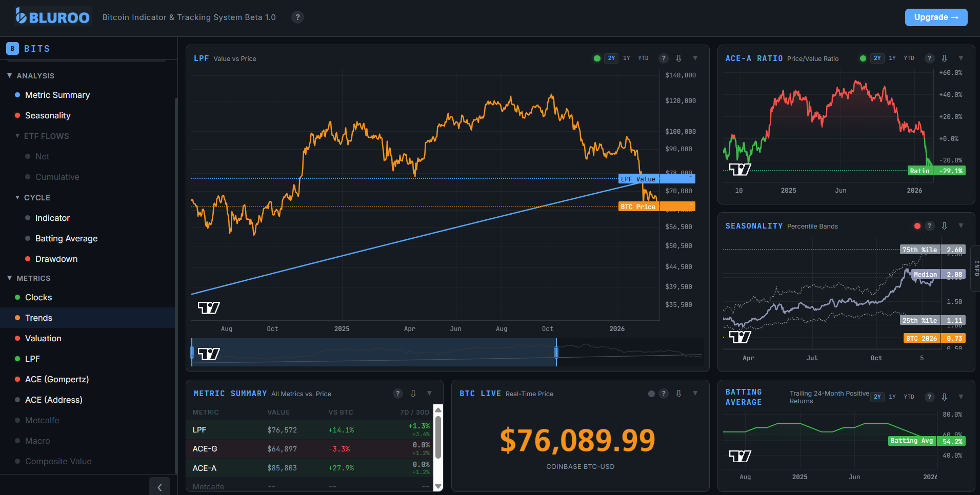Screen dimensions: 980x495
Task: Click the download icon on BTC LIVE panel
Action: pos(679,394)
